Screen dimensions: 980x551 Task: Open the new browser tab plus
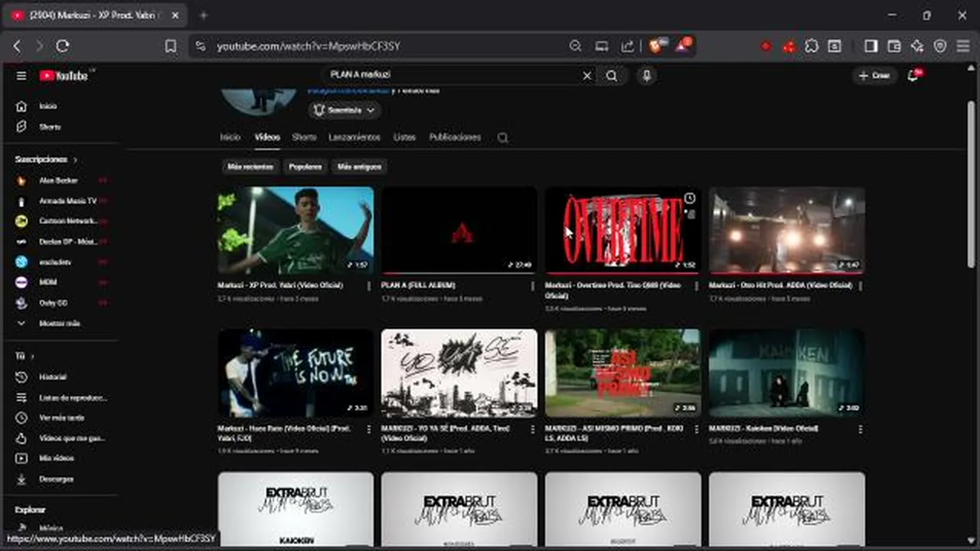[203, 15]
